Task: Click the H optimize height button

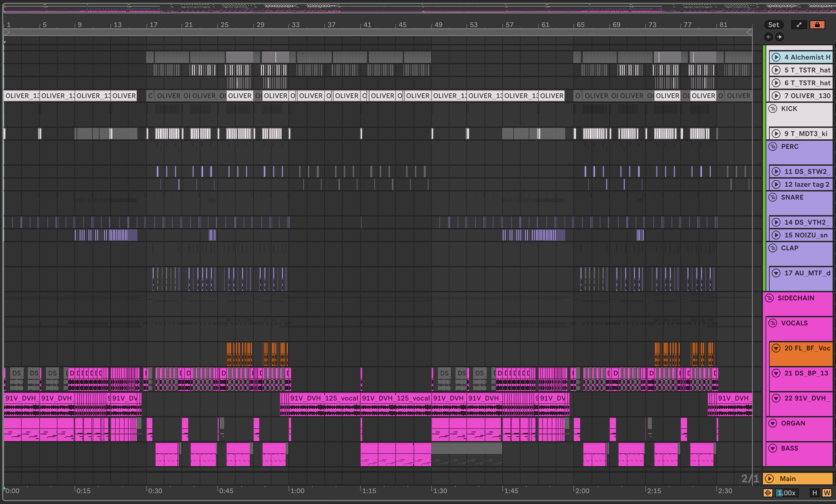Action: pyautogui.click(x=814, y=493)
